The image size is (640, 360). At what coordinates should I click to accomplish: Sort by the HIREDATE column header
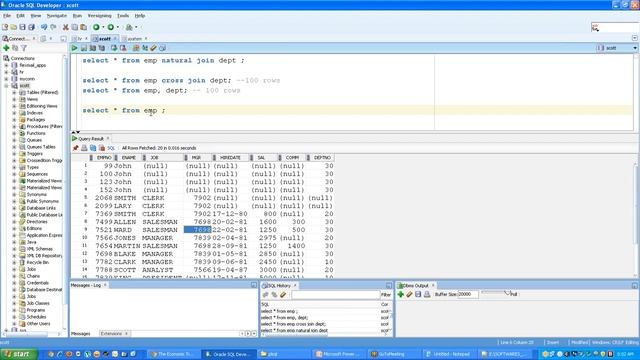230,158
